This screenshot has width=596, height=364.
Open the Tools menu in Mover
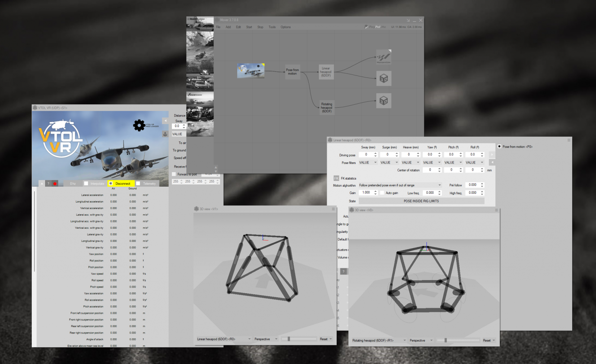[272, 27]
